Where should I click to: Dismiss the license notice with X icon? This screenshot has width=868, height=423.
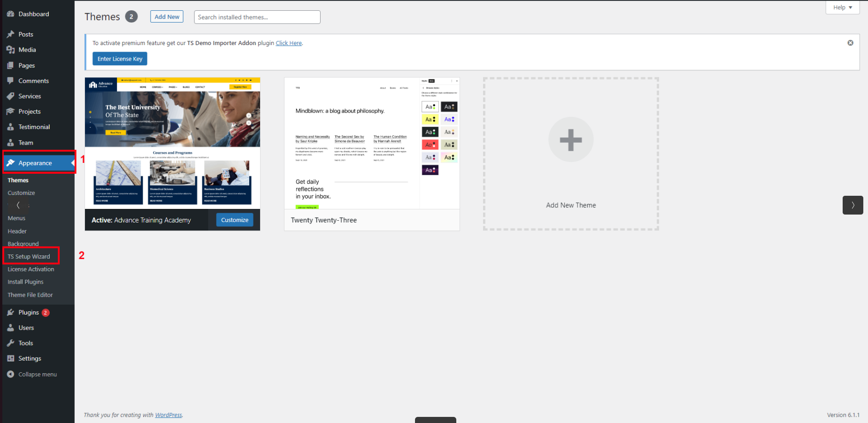coord(850,43)
